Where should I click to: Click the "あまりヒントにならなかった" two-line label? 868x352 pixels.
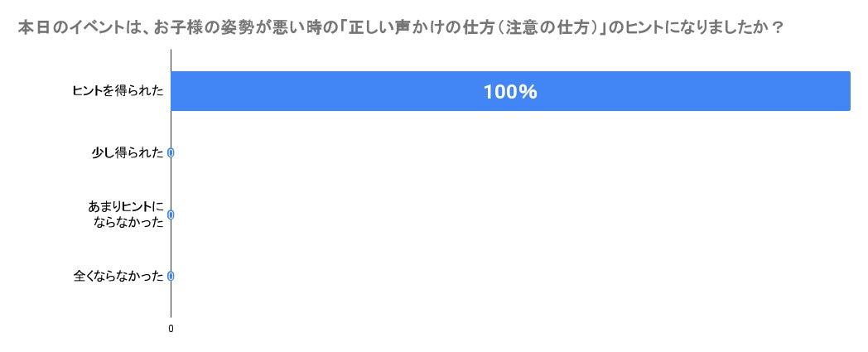pos(126,214)
